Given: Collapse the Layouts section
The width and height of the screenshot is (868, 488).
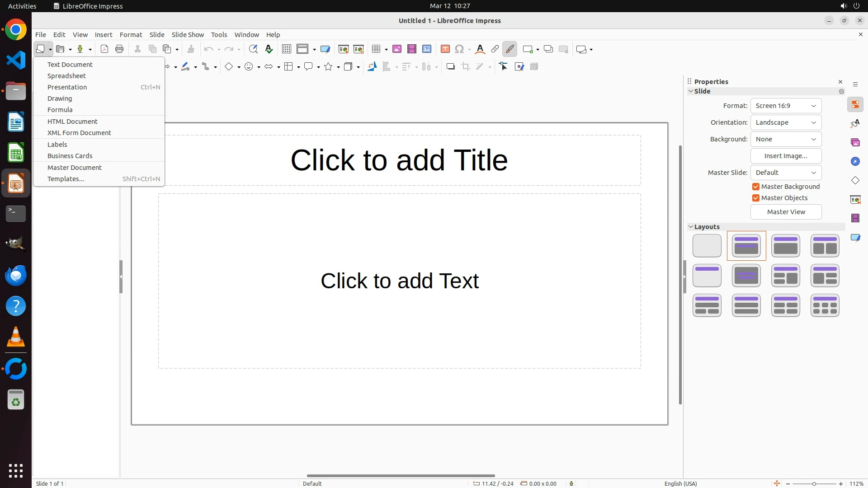Looking at the screenshot, I should (x=691, y=227).
